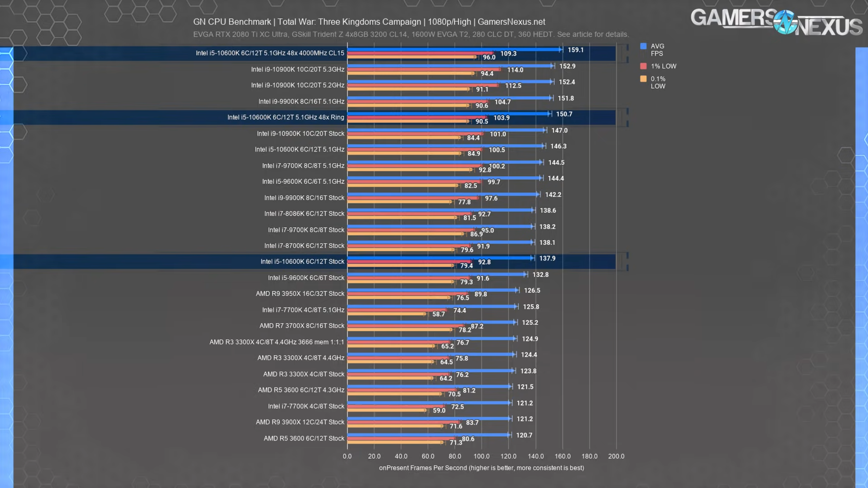868x488 pixels.
Task: Click the 120.7 average FPS value
Action: tap(524, 435)
